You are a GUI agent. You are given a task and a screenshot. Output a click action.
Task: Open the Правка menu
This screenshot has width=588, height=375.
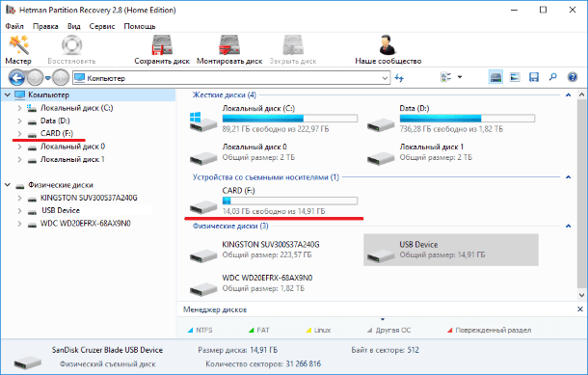[x=45, y=26]
